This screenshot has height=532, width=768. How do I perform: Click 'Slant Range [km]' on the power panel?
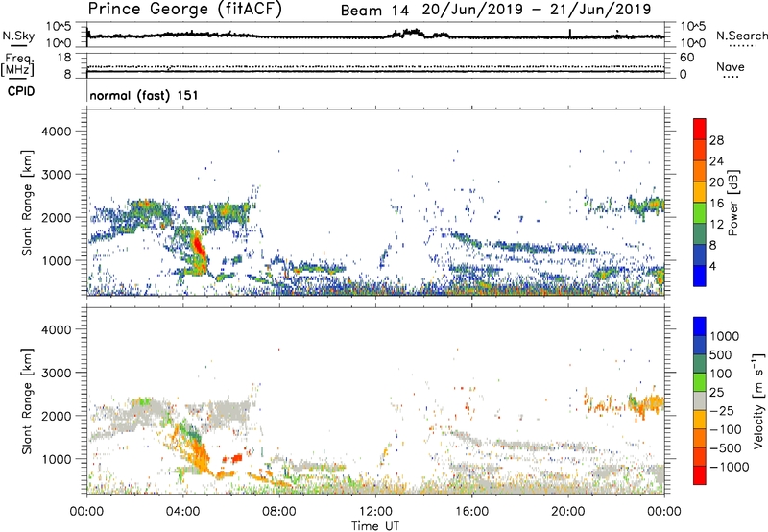27,203
